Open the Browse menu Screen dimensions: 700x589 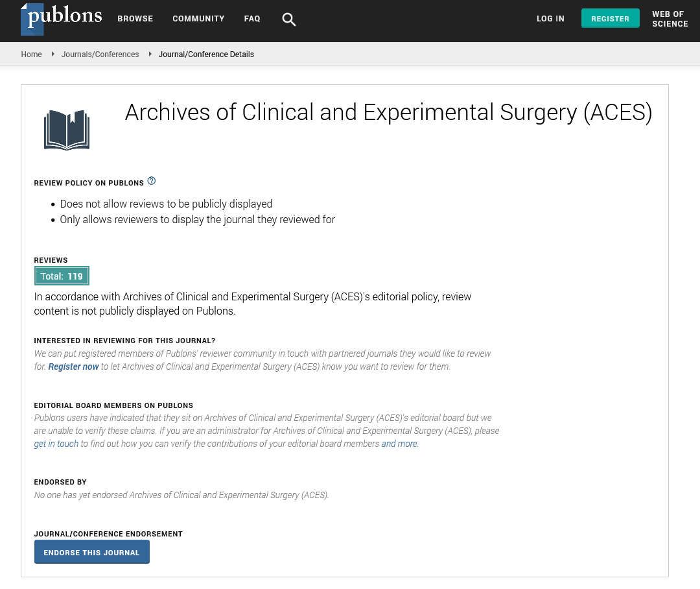[135, 19]
